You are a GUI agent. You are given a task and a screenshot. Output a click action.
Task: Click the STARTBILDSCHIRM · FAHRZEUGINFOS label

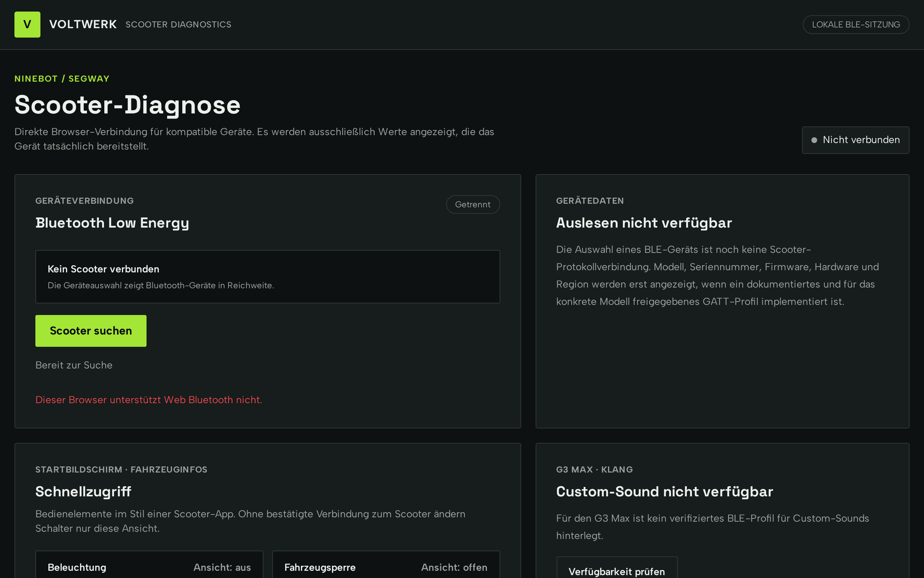pyautogui.click(x=121, y=469)
